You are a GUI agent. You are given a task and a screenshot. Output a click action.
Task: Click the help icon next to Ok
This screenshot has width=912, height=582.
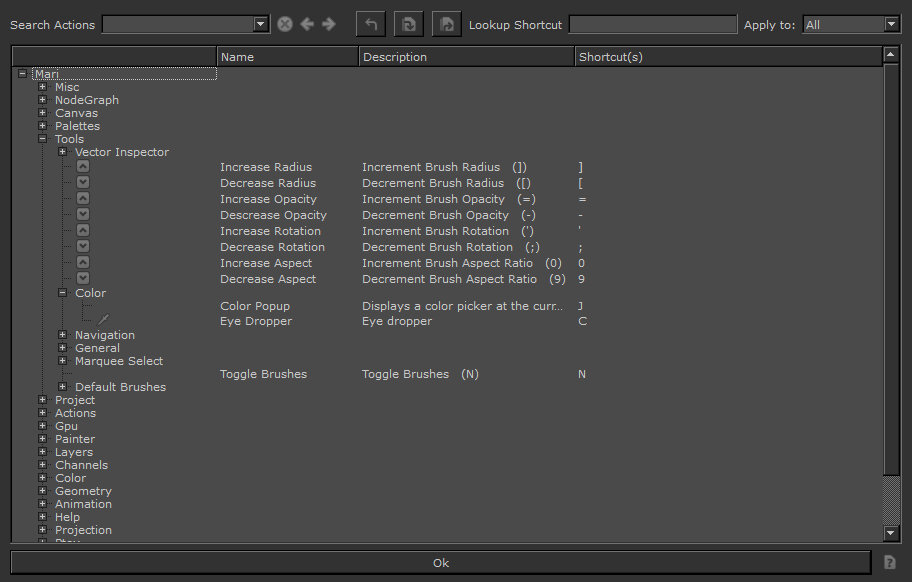(889, 563)
